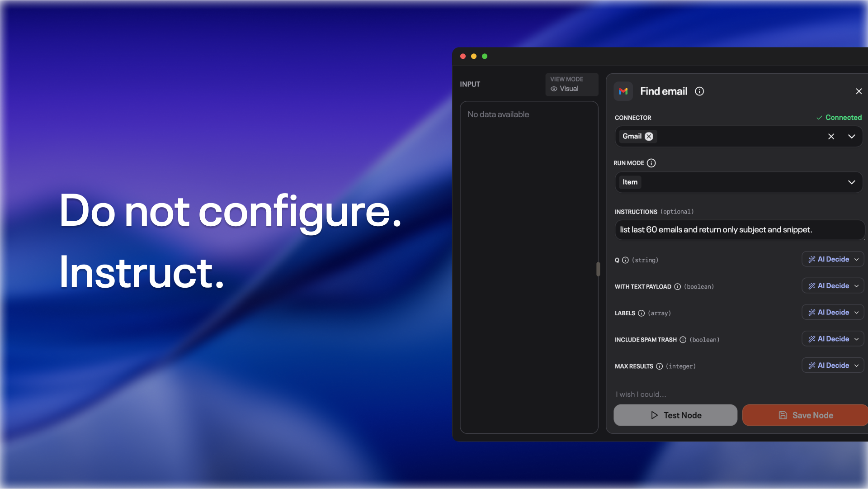Click the Labels info icon
The image size is (868, 489).
(641, 313)
